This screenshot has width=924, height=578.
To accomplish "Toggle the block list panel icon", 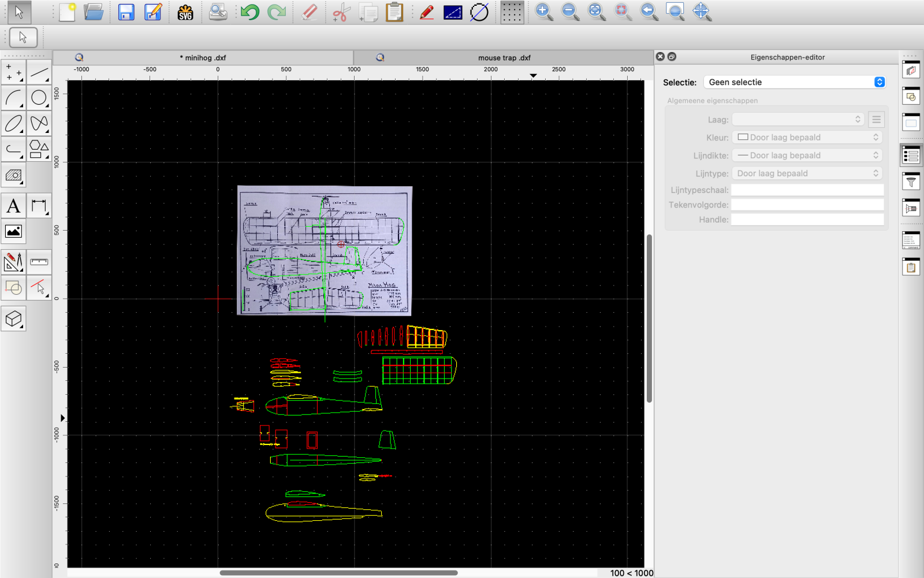I will coord(911,96).
